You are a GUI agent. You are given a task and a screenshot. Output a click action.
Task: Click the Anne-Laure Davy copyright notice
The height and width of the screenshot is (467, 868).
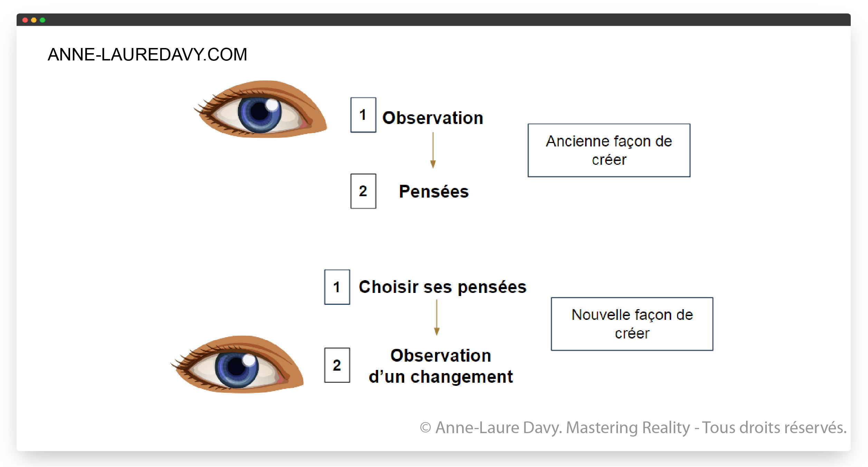633,428
